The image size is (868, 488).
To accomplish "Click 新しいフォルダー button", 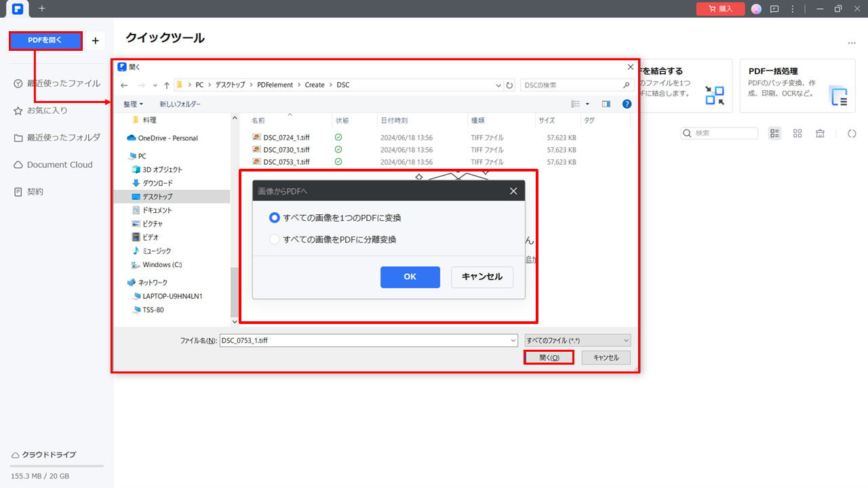I will [180, 104].
